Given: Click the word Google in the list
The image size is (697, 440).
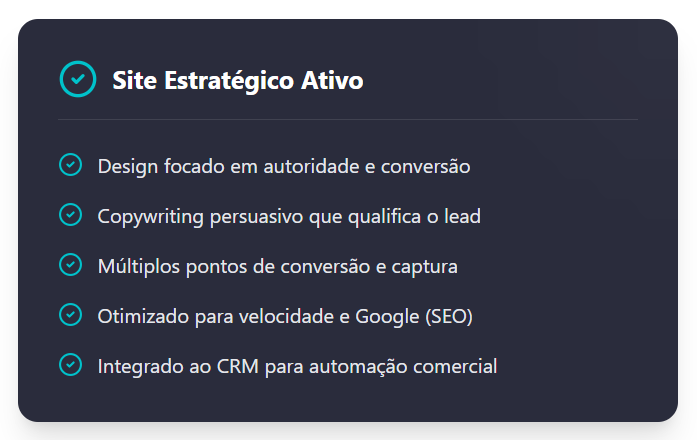Looking at the screenshot, I should 387,317.
